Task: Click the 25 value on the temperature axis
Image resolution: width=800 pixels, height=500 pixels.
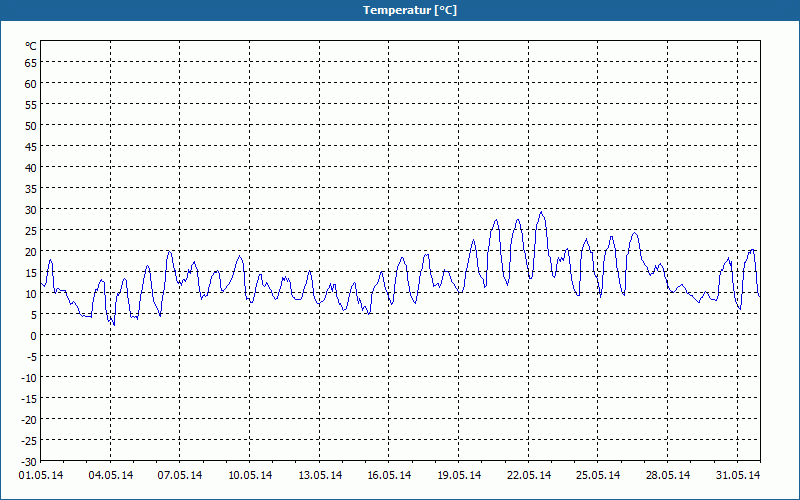Action: (x=31, y=231)
